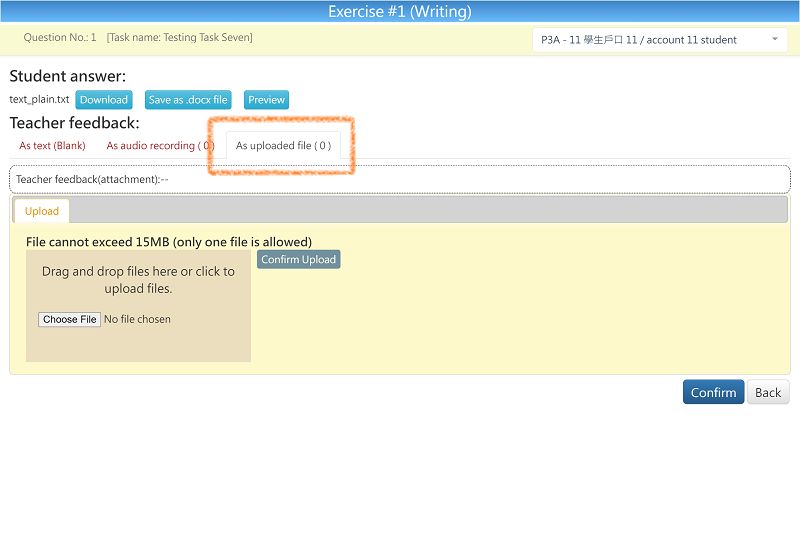Switch to the As text (Blank) tab
The image size is (800, 540).
click(52, 146)
